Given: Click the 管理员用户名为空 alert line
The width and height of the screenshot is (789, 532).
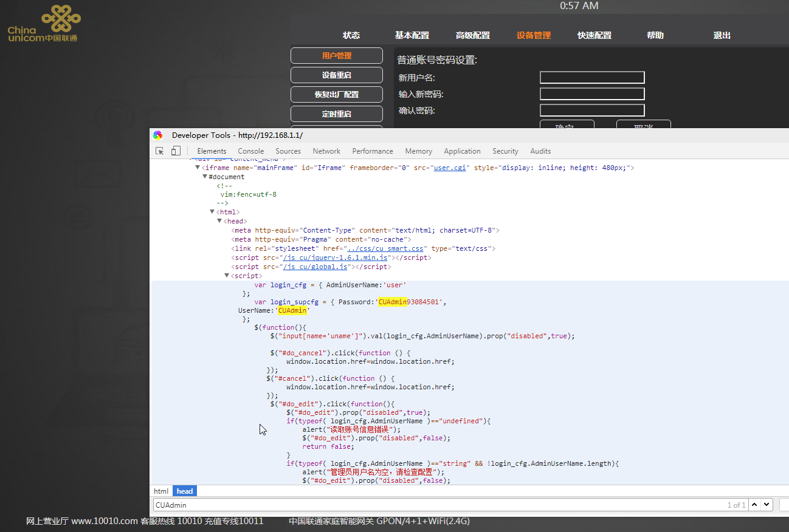Looking at the screenshot, I should tap(374, 472).
